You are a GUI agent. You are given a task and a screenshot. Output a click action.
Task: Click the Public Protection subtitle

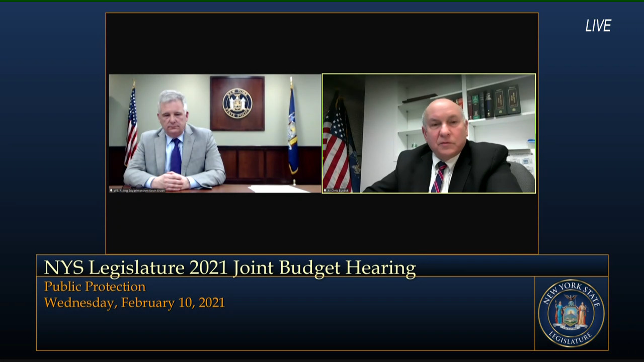[x=95, y=287]
